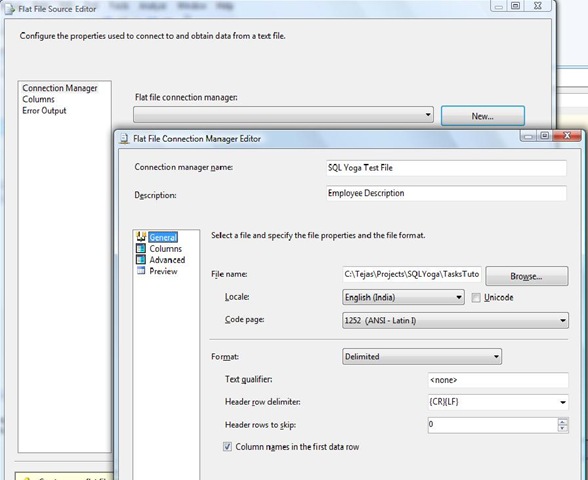The width and height of the screenshot is (588, 480).
Task: Open the Advanced page
Action: click(x=167, y=260)
